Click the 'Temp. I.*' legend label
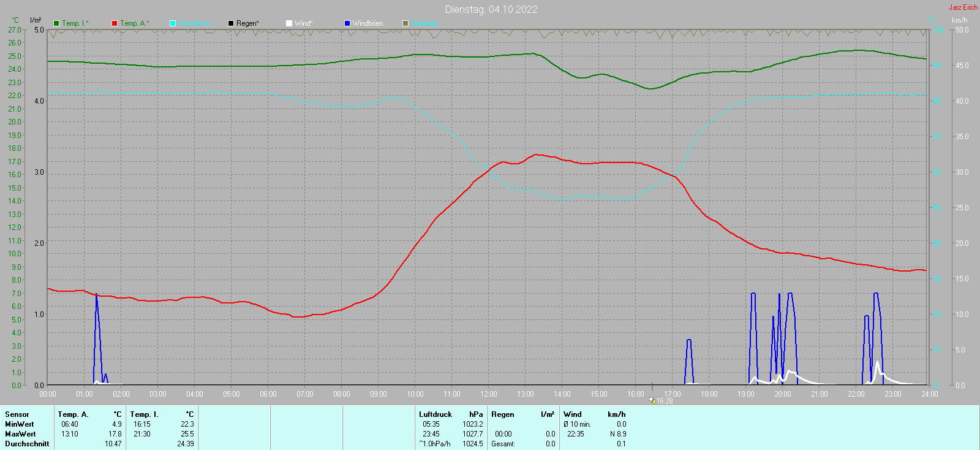 pos(75,23)
